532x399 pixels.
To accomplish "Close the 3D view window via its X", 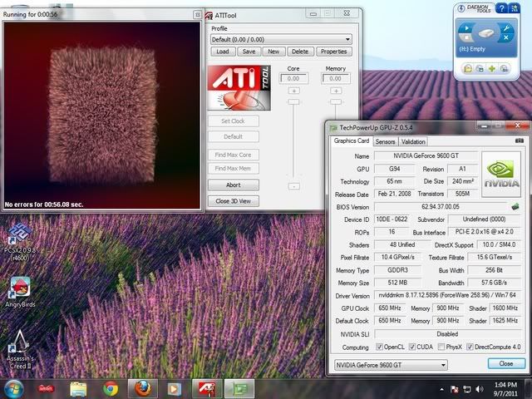I will coord(197,14).
